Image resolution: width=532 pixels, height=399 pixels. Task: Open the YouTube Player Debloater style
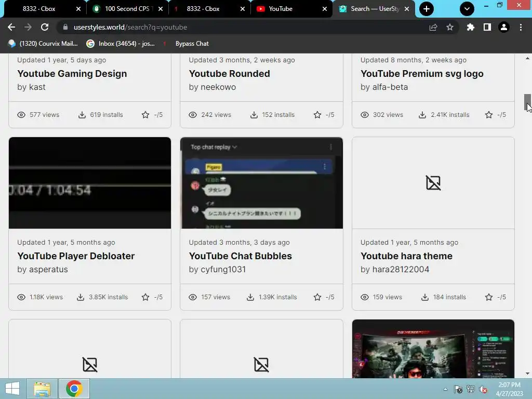[76, 256]
